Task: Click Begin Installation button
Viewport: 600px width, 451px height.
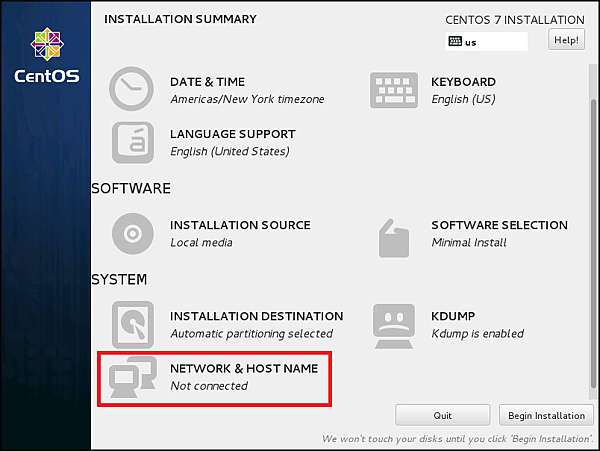Action: click(x=546, y=415)
